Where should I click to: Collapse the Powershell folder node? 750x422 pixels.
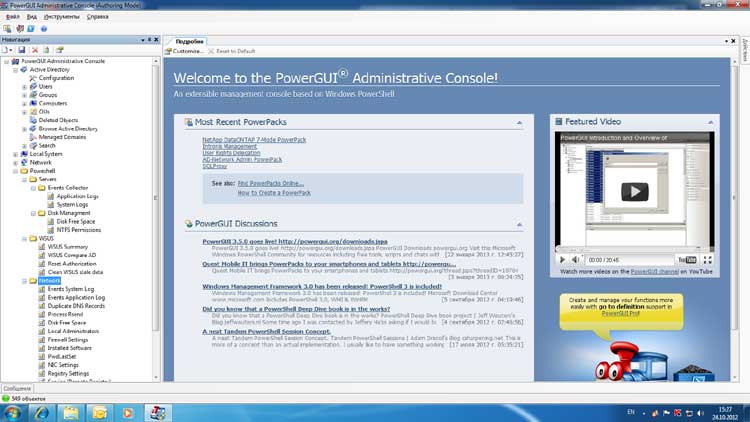(15, 171)
